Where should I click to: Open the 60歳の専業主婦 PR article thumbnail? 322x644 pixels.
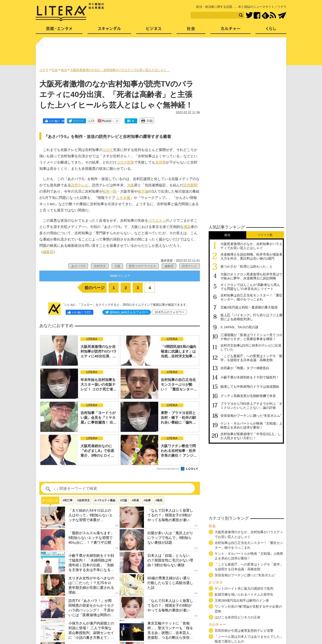pyautogui.click(x=132, y=585)
